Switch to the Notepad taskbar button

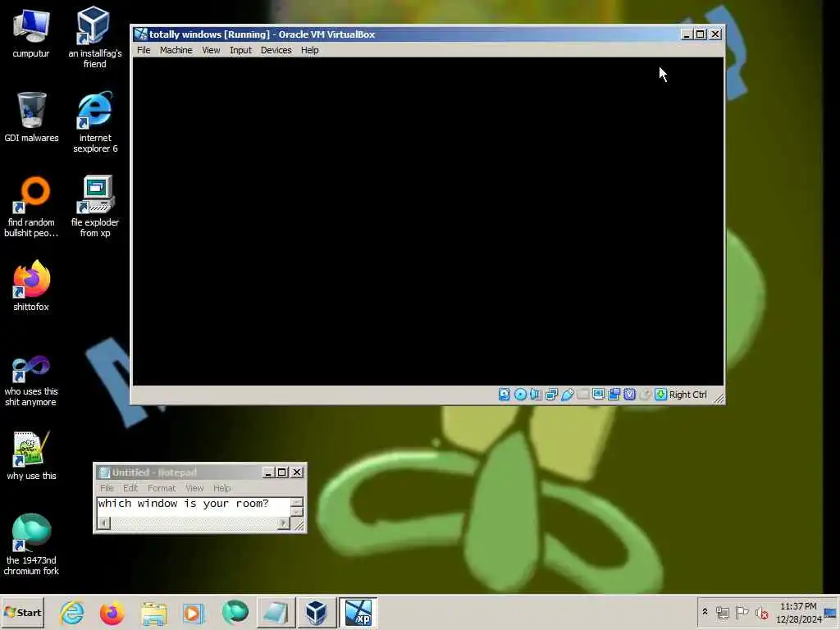[x=276, y=613]
